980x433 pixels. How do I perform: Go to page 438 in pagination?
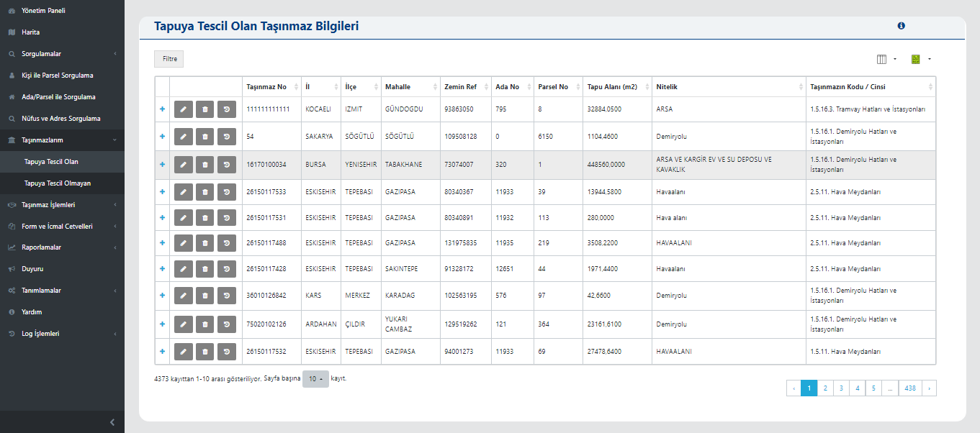tap(910, 388)
